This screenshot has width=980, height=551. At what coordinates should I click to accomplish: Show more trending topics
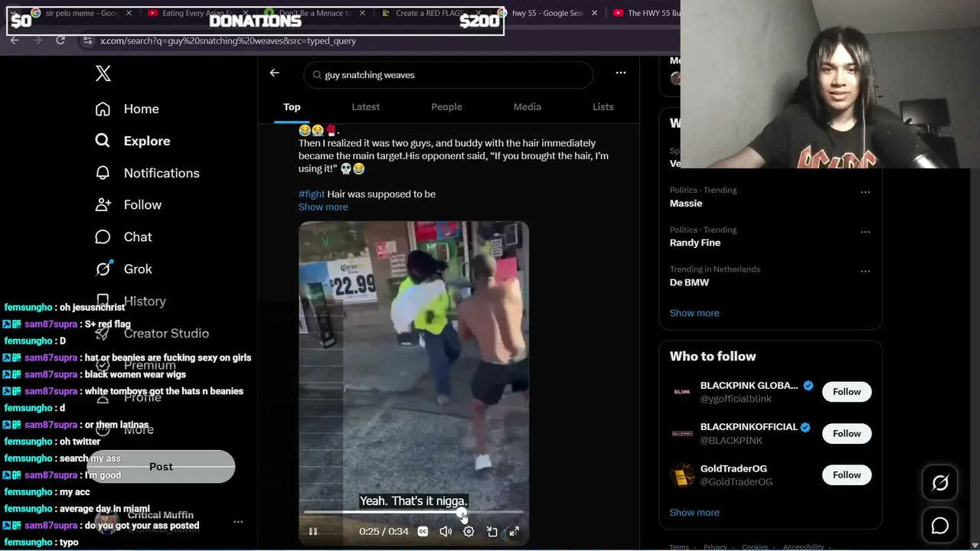[x=694, y=313]
